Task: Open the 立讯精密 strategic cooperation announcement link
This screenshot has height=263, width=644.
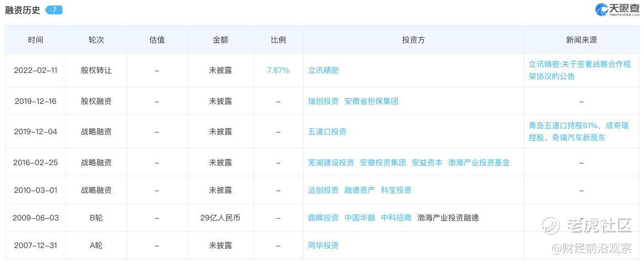Action: click(579, 70)
